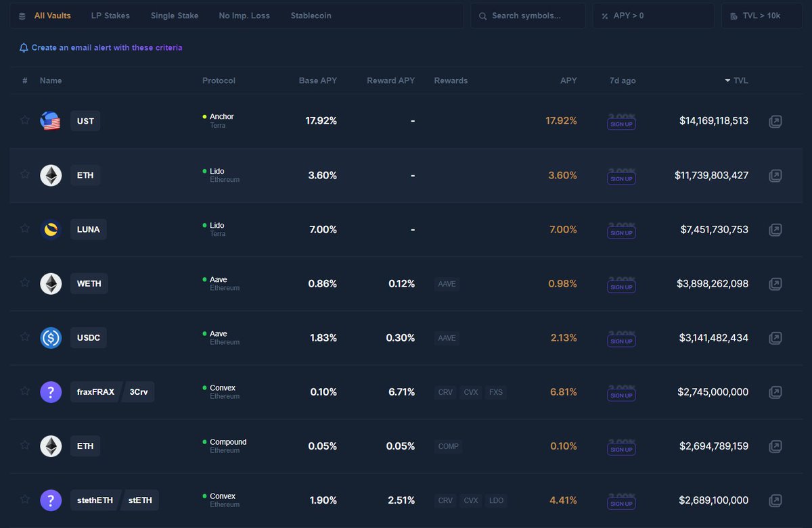Favorite the UST vault with the star

pyautogui.click(x=25, y=120)
